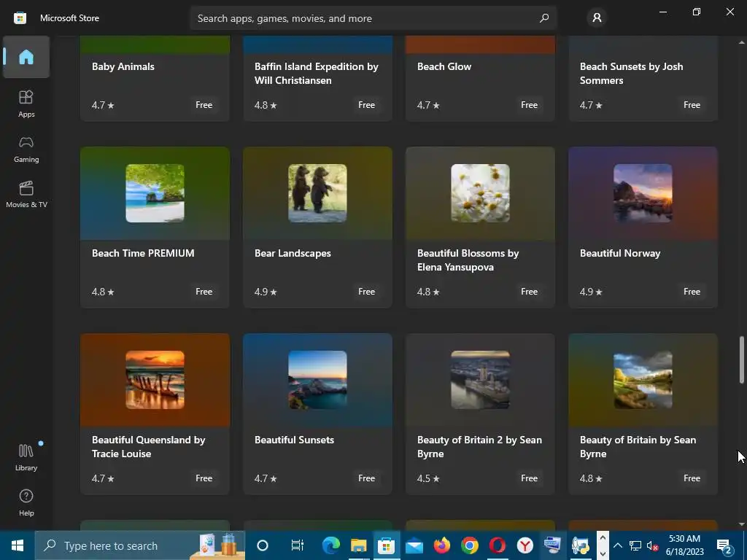Select Beach Sunsets by Josh Sommers title

[x=631, y=74]
